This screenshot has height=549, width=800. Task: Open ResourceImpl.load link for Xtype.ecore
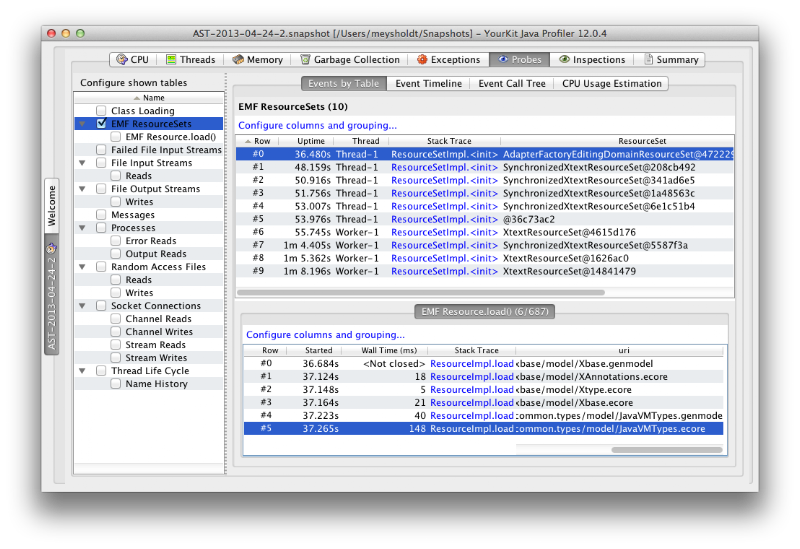point(472,390)
